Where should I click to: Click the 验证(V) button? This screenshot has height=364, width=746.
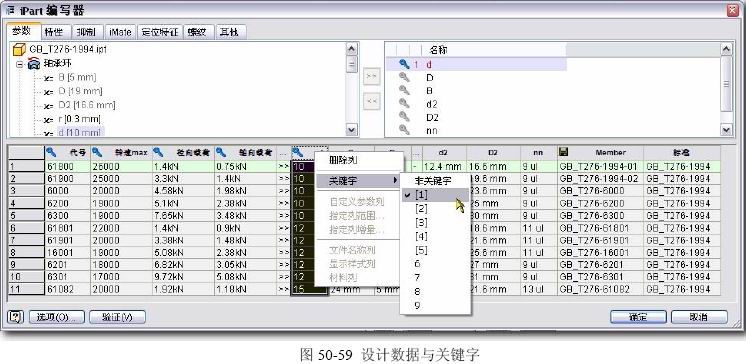(x=117, y=317)
